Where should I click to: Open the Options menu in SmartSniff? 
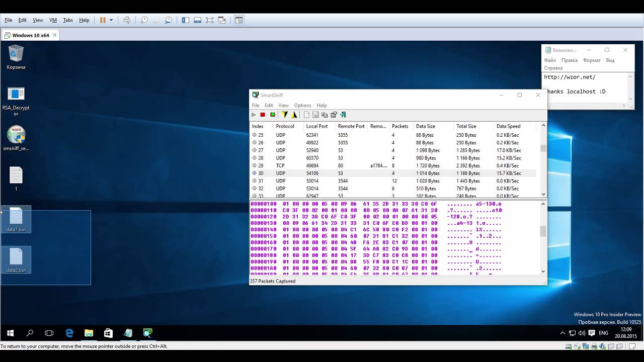(302, 105)
